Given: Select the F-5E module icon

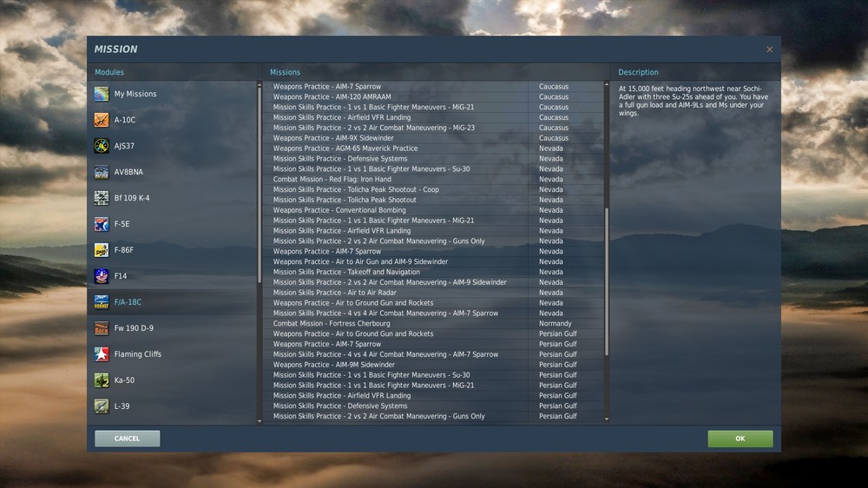Looking at the screenshot, I should pyautogui.click(x=102, y=224).
